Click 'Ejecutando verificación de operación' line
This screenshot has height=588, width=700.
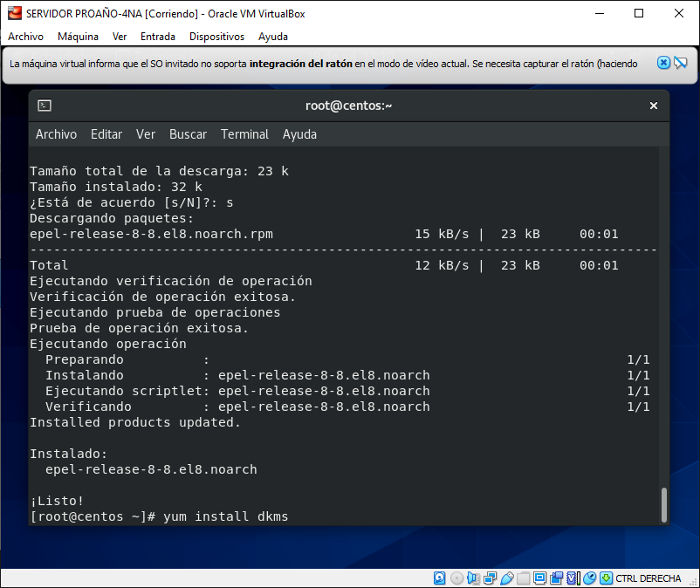tap(171, 281)
